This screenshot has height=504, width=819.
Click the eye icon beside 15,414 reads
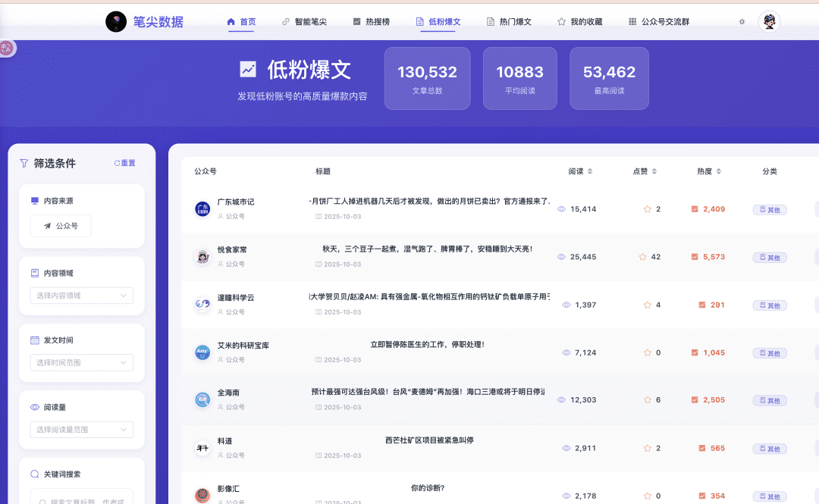(562, 209)
